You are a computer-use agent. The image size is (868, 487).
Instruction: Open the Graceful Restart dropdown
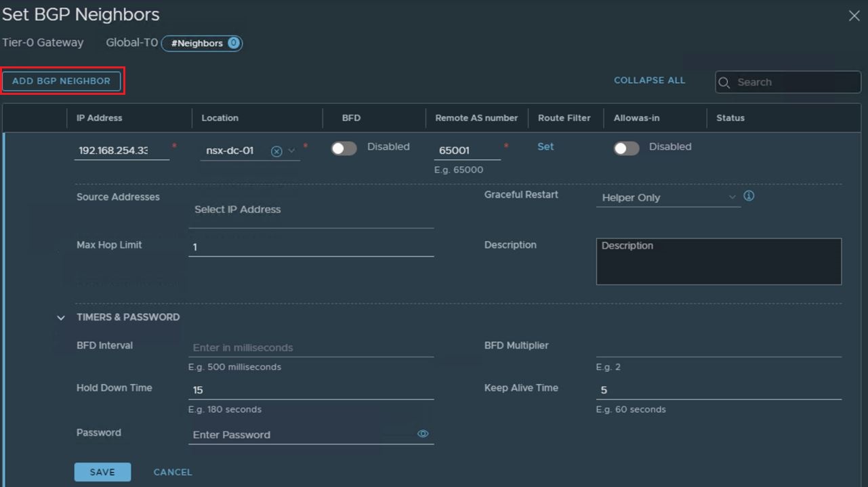[667, 198]
